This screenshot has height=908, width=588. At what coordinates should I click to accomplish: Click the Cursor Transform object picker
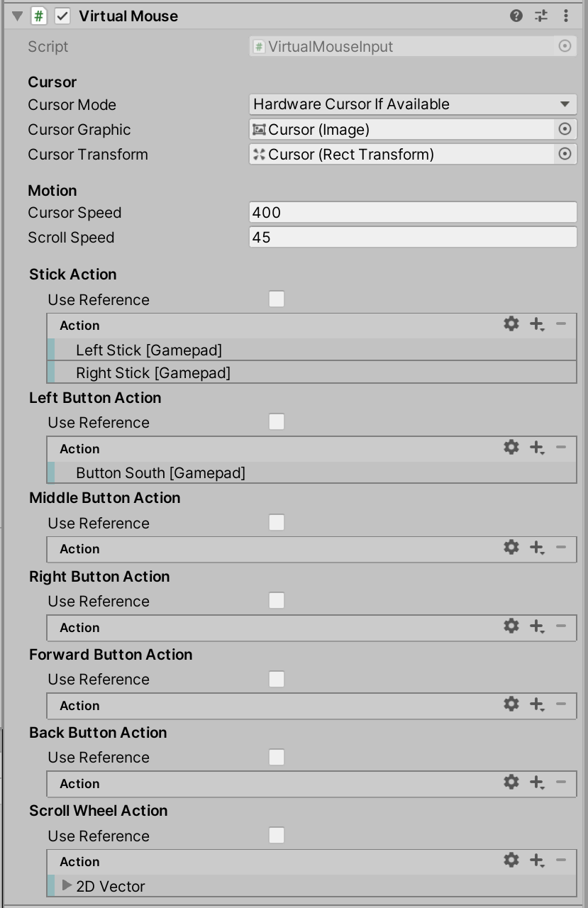point(565,154)
